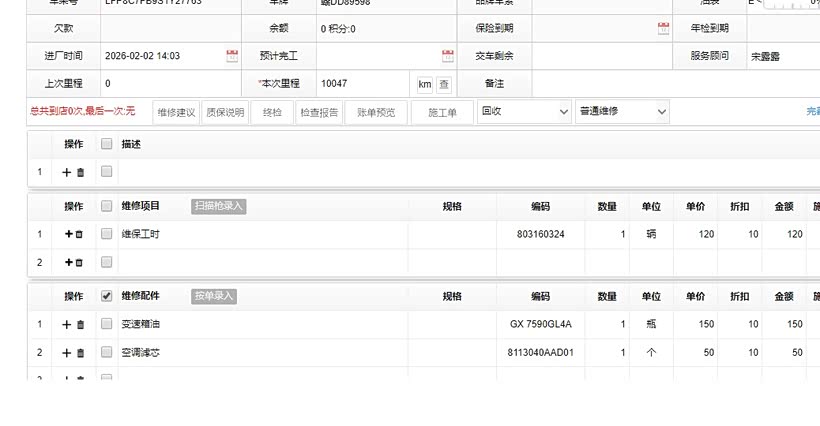
Task: Open the 普通维修 repair type dropdown
Action: pyautogui.click(x=621, y=112)
